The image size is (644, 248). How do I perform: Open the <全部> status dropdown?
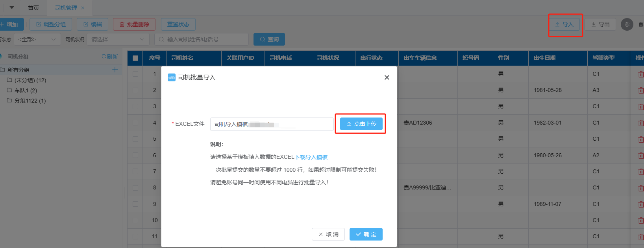click(37, 39)
